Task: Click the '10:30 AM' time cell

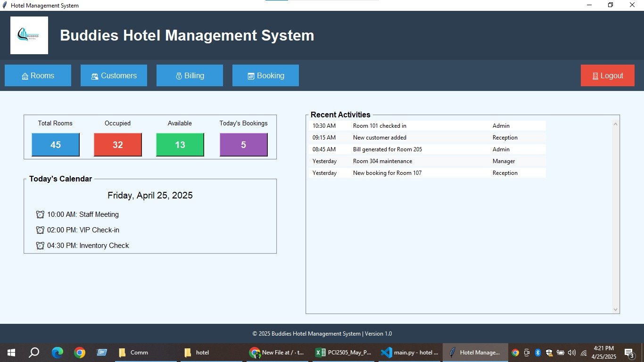Action: click(324, 126)
